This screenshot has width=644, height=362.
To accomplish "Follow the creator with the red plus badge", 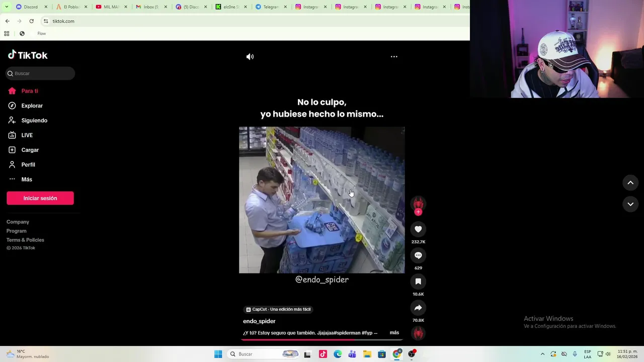I will (418, 212).
